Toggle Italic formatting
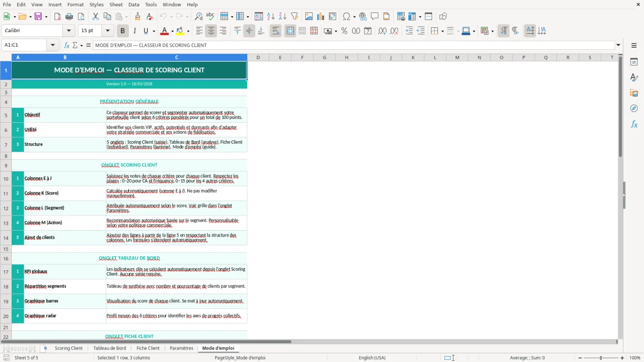This screenshot has height=362, width=644. tap(135, 31)
